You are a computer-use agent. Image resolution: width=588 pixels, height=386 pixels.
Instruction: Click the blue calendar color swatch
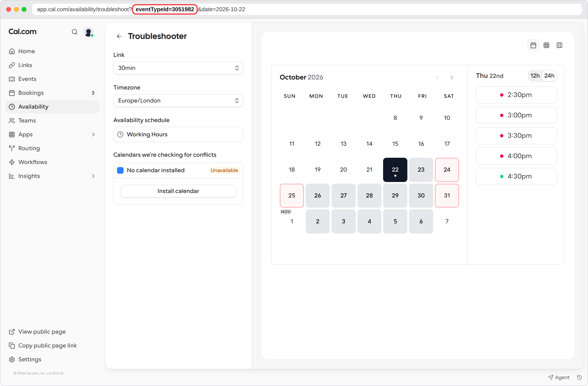click(120, 170)
